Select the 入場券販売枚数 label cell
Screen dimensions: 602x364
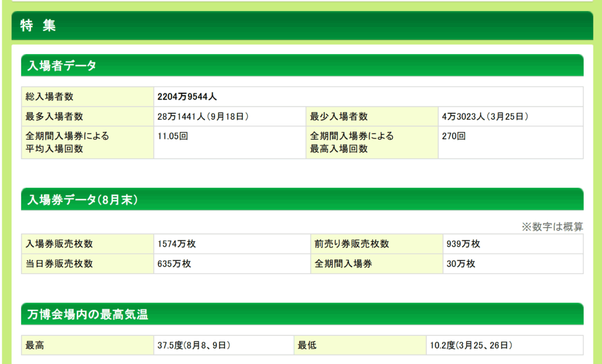point(59,244)
